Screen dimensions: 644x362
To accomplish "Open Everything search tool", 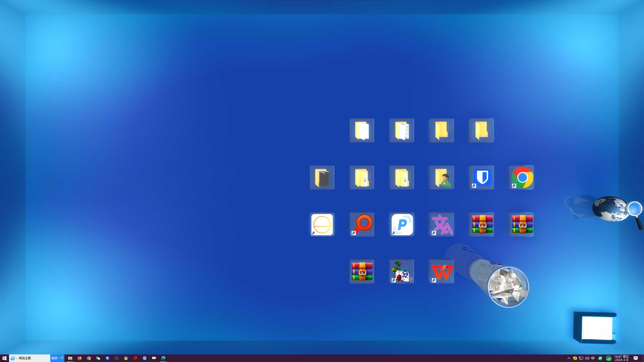I will point(362,224).
